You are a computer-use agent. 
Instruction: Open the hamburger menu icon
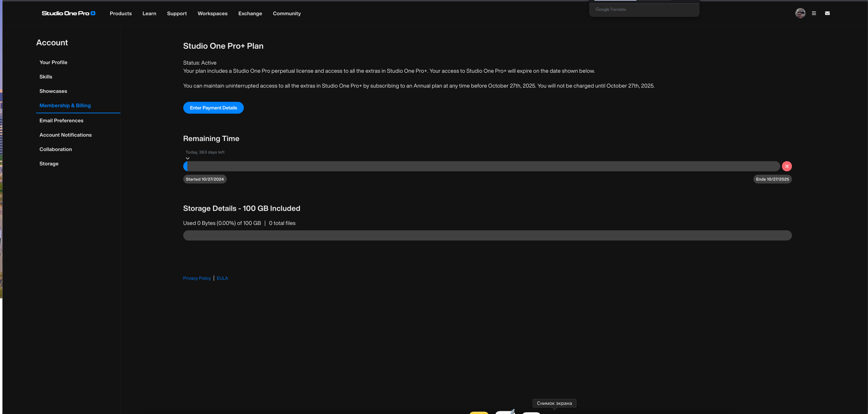(814, 13)
